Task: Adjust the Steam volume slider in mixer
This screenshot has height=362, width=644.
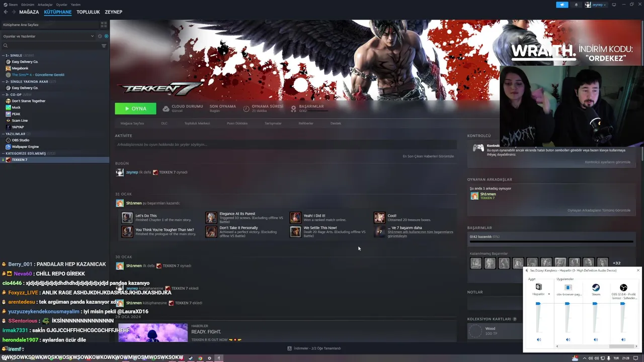Action: [595, 303]
